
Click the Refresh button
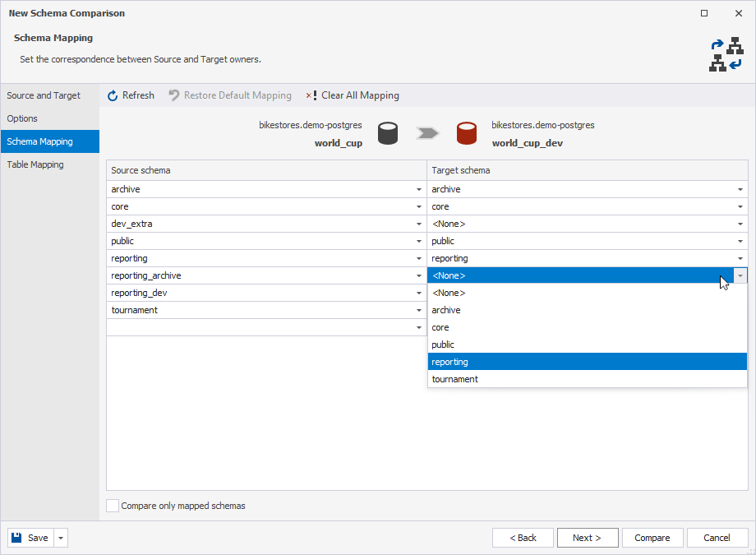click(x=131, y=95)
